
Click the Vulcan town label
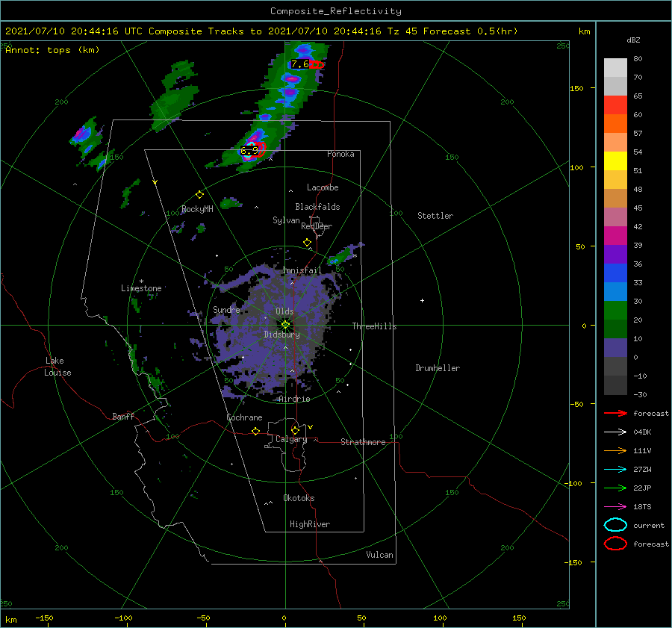(380, 555)
